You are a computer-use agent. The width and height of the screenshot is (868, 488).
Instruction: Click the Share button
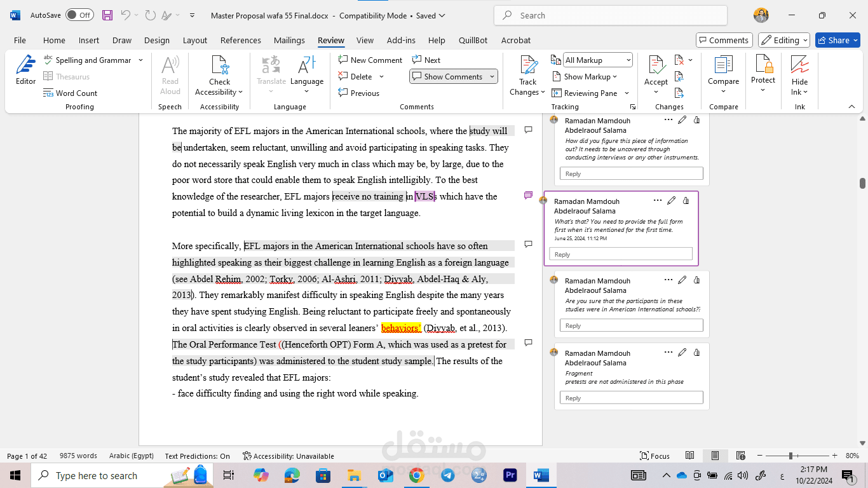(x=837, y=40)
